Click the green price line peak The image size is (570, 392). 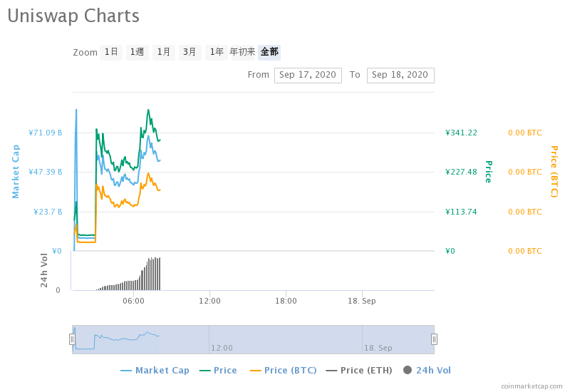[x=148, y=110]
